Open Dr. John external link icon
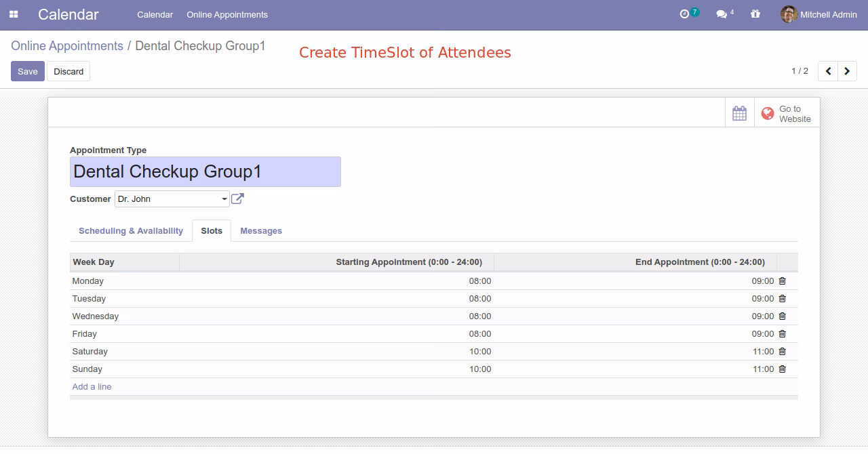Viewport: 868px width, 454px height. (x=237, y=199)
